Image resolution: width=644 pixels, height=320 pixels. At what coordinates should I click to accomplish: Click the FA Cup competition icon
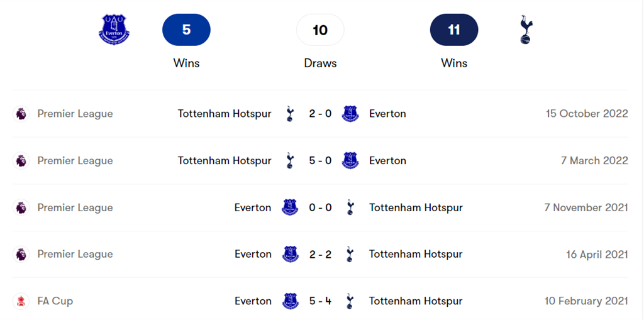[x=21, y=301]
